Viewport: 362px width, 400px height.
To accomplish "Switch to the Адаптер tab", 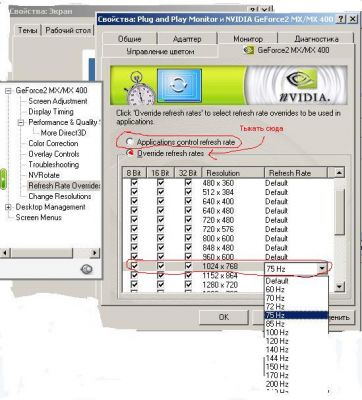I will 187,39.
